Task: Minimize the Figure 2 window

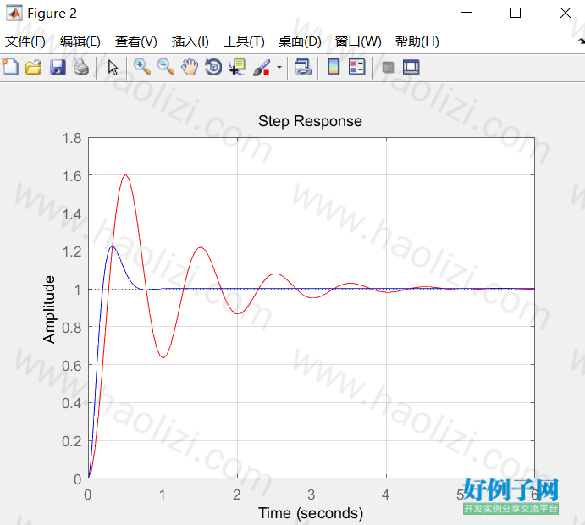Action: pos(466,13)
